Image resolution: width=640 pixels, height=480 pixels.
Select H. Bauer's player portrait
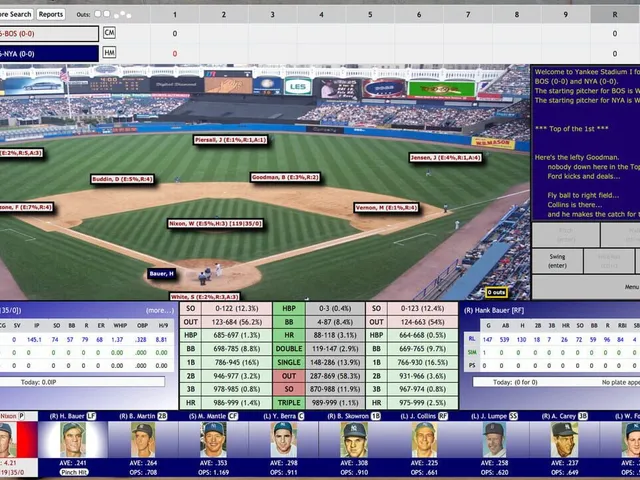click(x=73, y=439)
